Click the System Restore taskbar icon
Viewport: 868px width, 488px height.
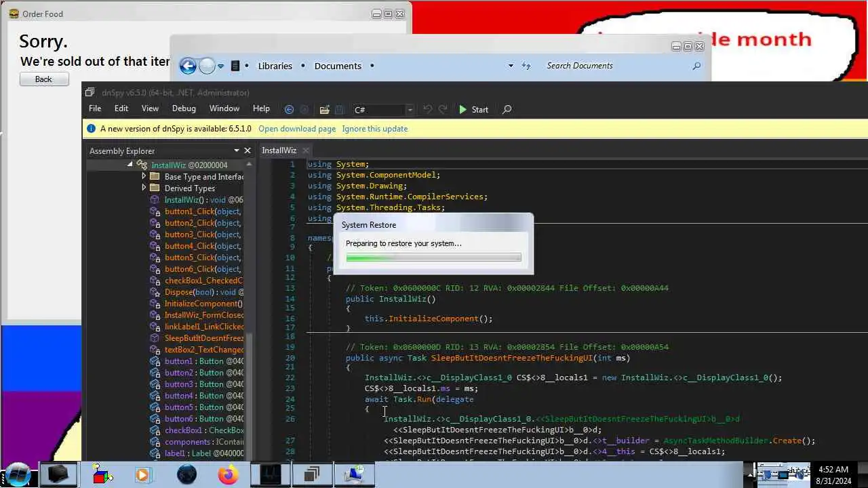(x=353, y=474)
